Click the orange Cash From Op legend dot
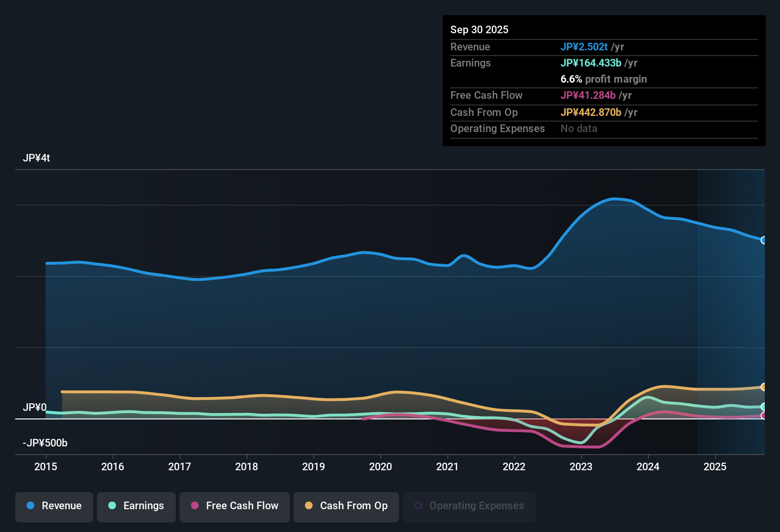The image size is (780, 532). pos(309,506)
